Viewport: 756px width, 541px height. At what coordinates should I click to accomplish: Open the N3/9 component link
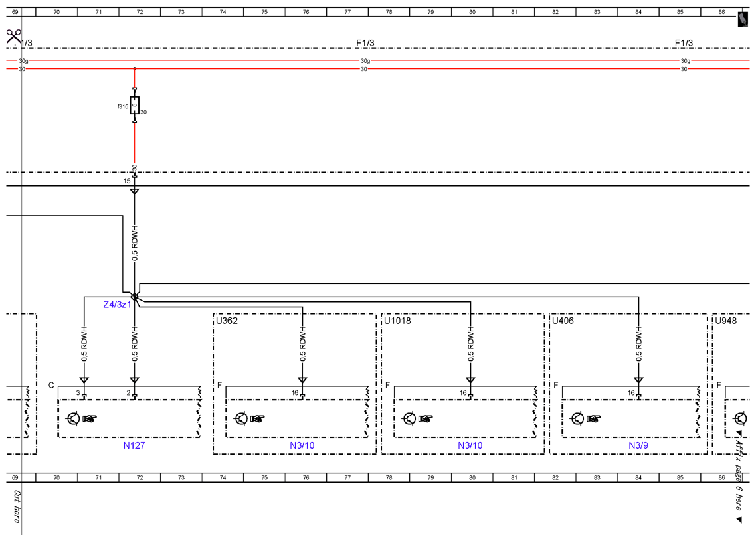pyautogui.click(x=638, y=445)
